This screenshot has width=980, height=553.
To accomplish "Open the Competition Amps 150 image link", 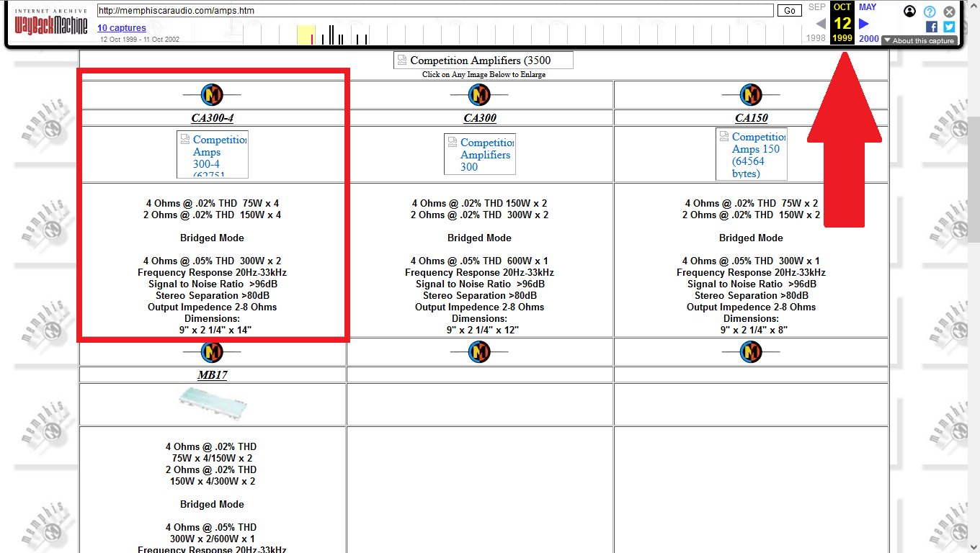I will point(752,154).
